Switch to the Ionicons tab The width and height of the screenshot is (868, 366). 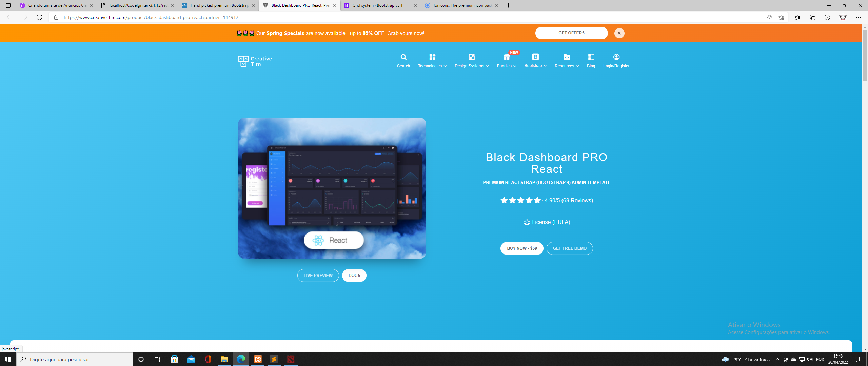tap(462, 5)
